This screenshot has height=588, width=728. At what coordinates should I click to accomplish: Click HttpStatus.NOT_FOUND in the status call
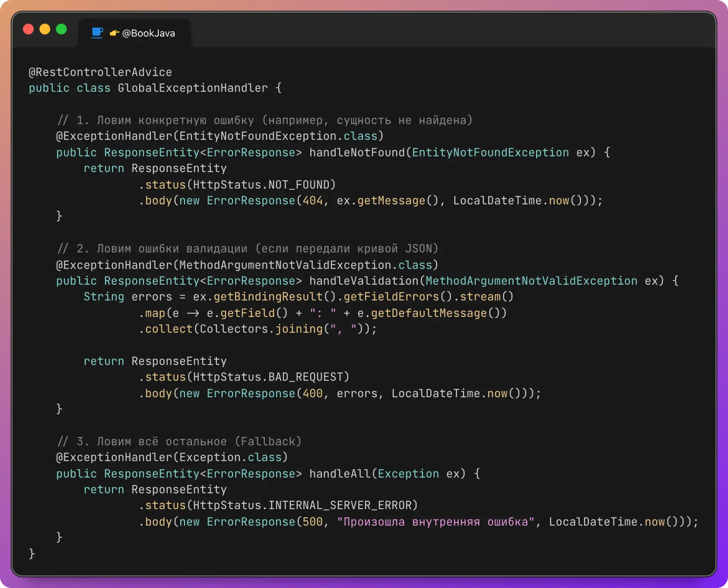(261, 185)
